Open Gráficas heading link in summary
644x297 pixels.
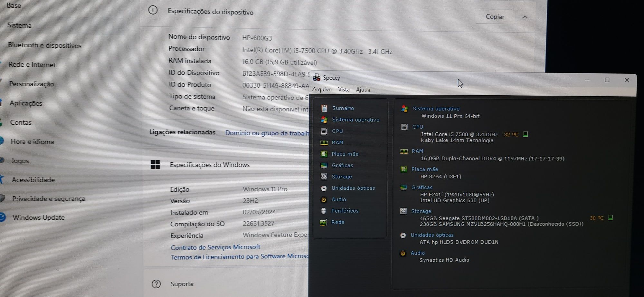[422, 187]
